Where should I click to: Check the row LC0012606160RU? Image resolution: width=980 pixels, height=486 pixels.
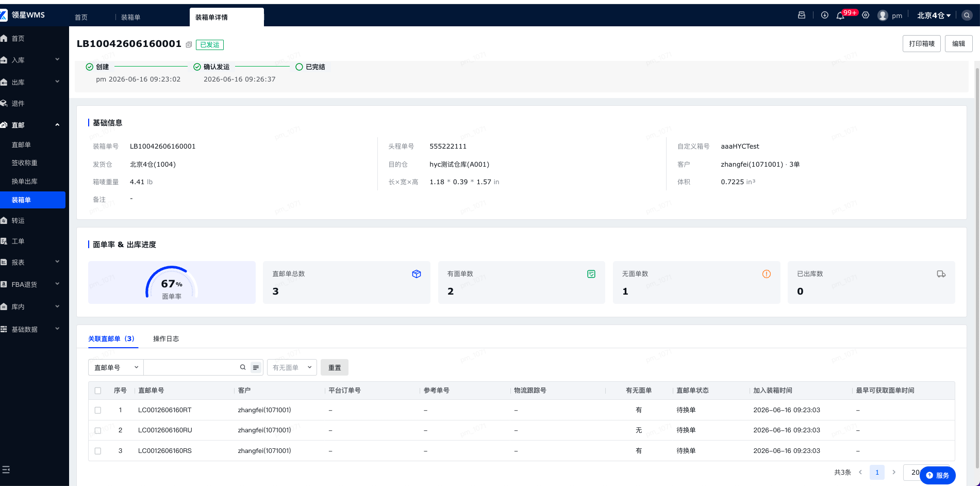[98, 430]
